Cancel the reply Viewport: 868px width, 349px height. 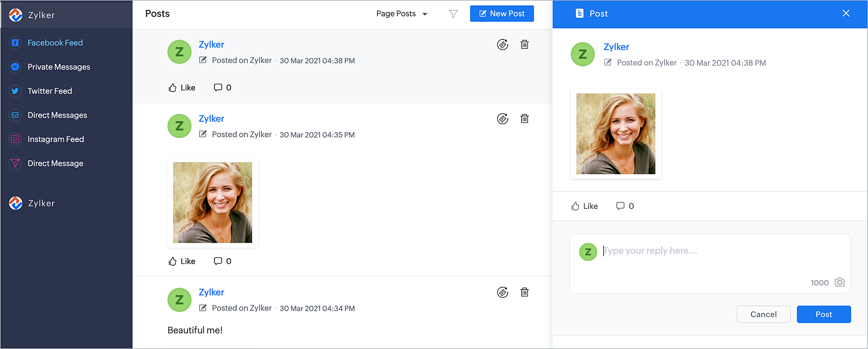763,314
